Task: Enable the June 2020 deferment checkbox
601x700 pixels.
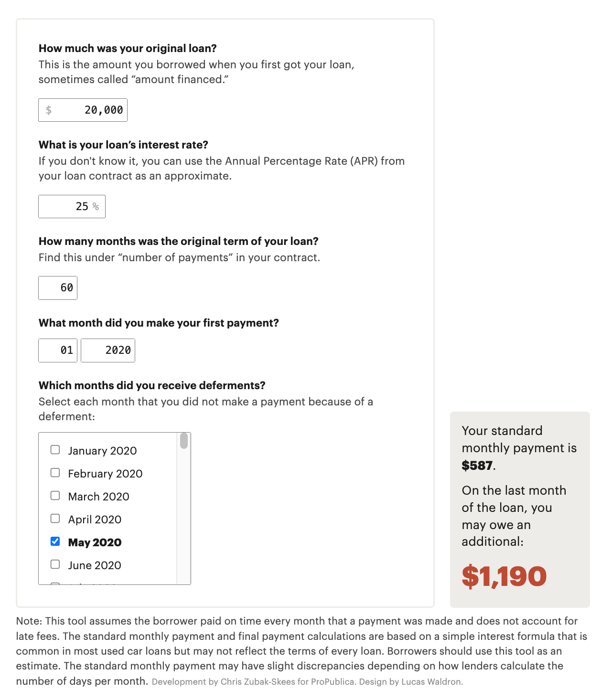Action: (x=55, y=564)
